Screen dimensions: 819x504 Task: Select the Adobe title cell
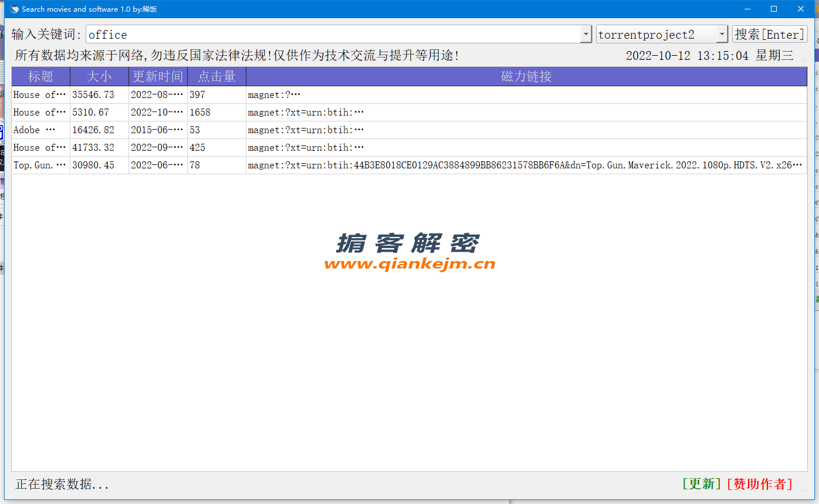pyautogui.click(x=41, y=130)
